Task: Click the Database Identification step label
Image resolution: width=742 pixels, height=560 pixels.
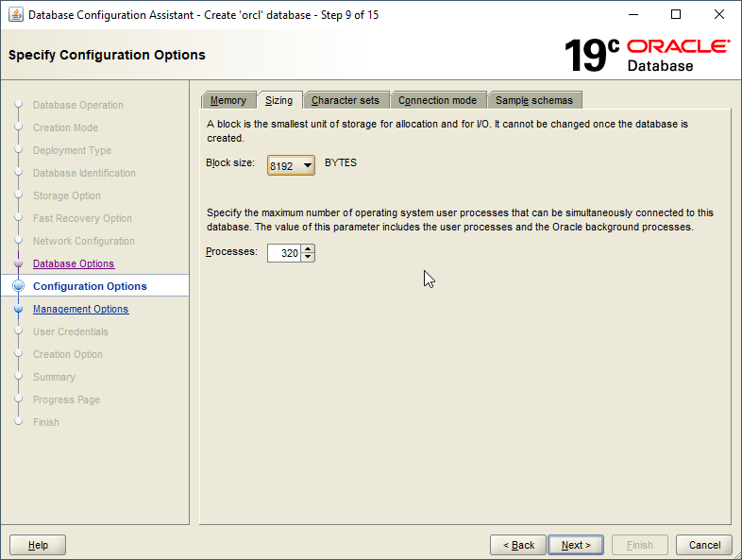Action: [x=84, y=173]
